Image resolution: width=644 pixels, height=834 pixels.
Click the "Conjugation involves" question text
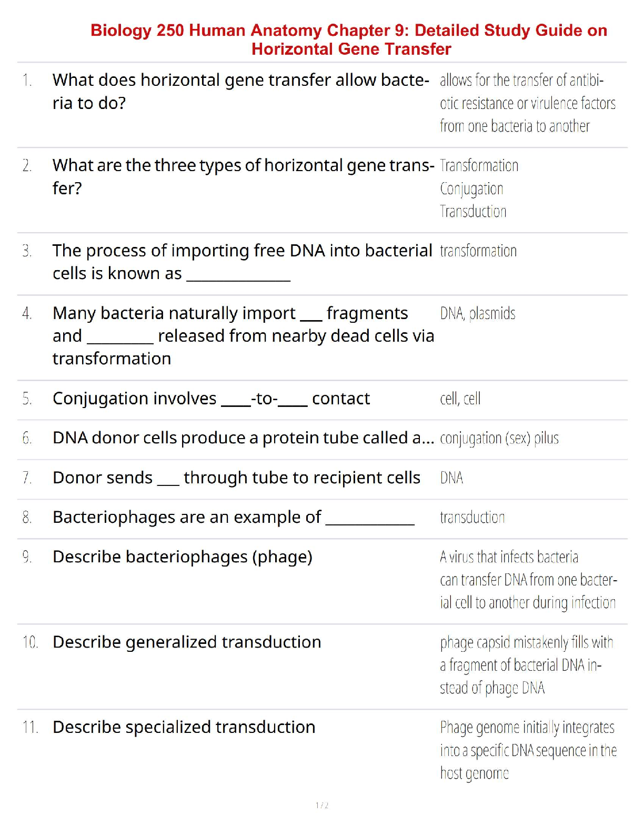pos(134,399)
